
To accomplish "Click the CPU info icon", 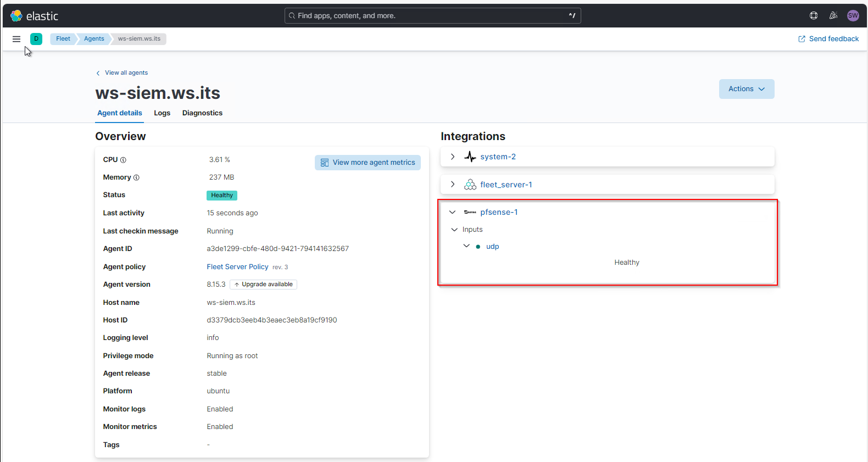I will pos(123,160).
